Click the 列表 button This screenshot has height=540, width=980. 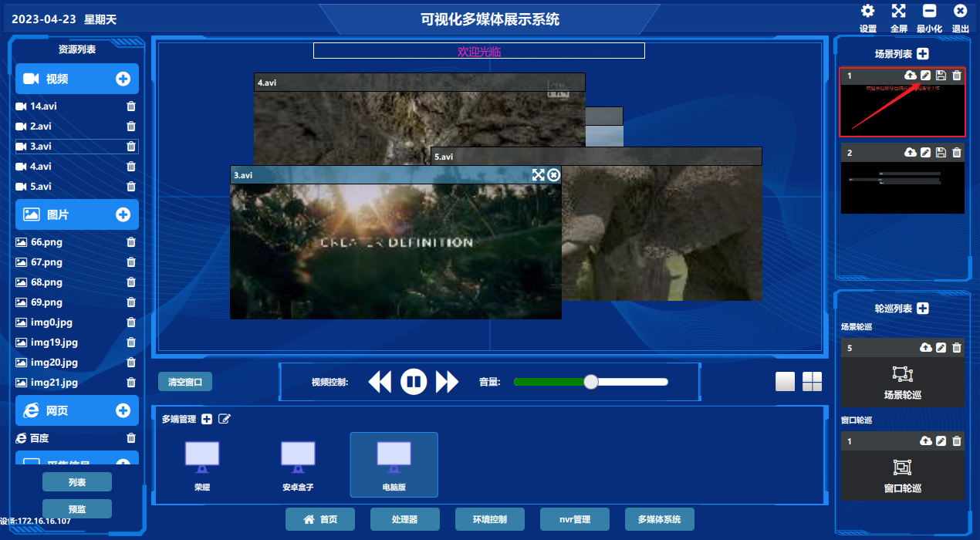[x=77, y=482]
